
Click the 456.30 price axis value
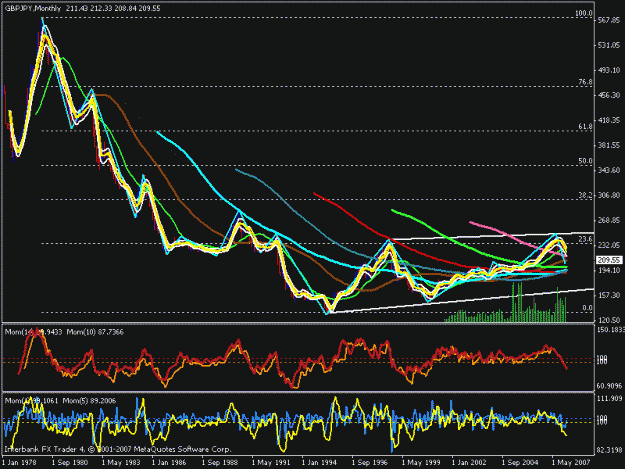609,95
